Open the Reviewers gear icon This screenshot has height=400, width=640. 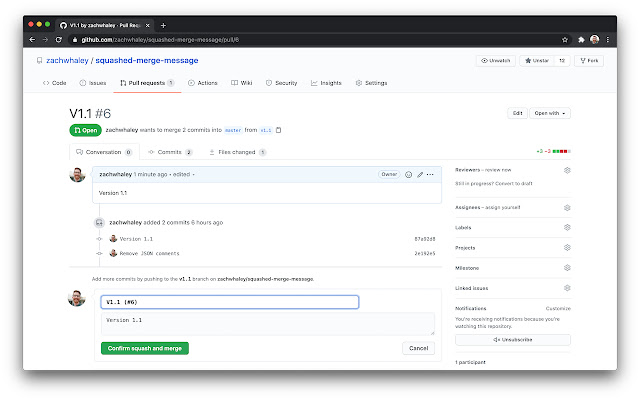point(567,170)
